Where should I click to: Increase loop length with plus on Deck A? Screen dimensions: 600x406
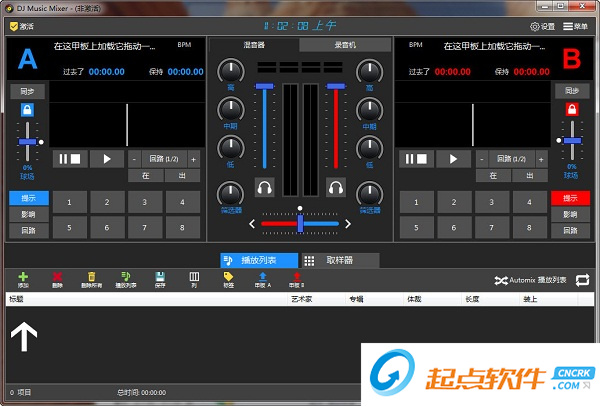pos(194,159)
